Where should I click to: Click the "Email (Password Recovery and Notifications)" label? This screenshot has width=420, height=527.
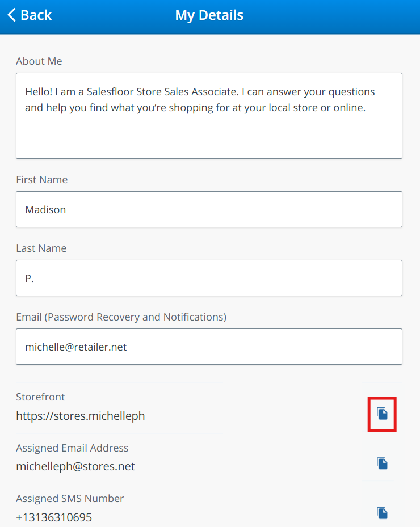(121, 317)
